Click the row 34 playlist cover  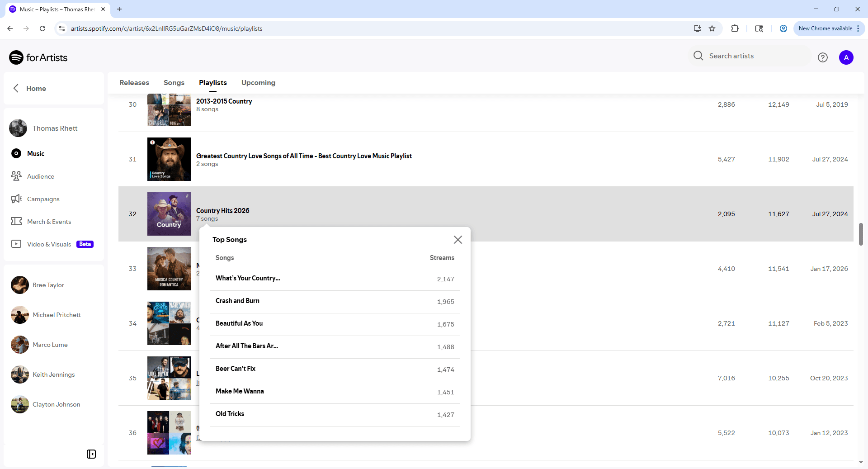[169, 323]
